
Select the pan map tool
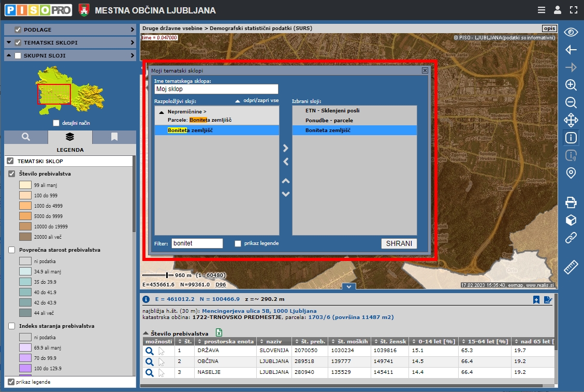tap(571, 120)
